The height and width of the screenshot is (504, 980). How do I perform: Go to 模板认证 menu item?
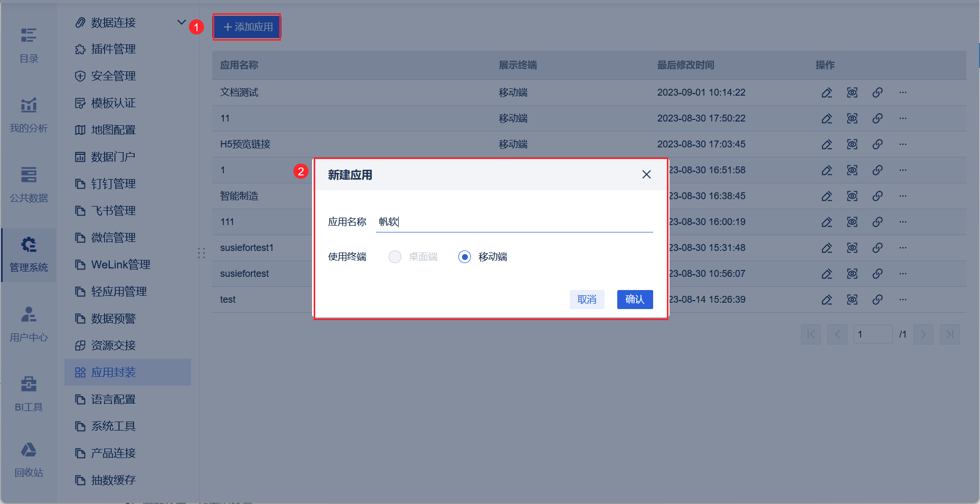(128, 103)
